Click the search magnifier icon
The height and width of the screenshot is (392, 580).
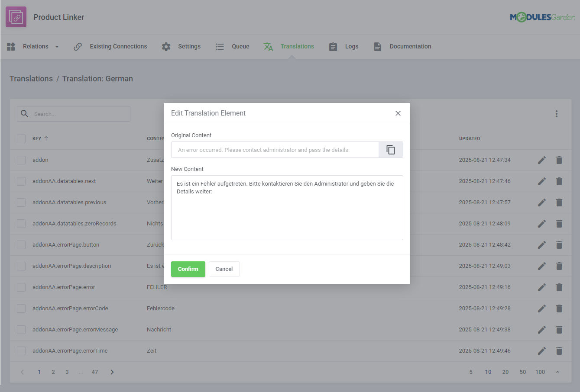click(24, 113)
